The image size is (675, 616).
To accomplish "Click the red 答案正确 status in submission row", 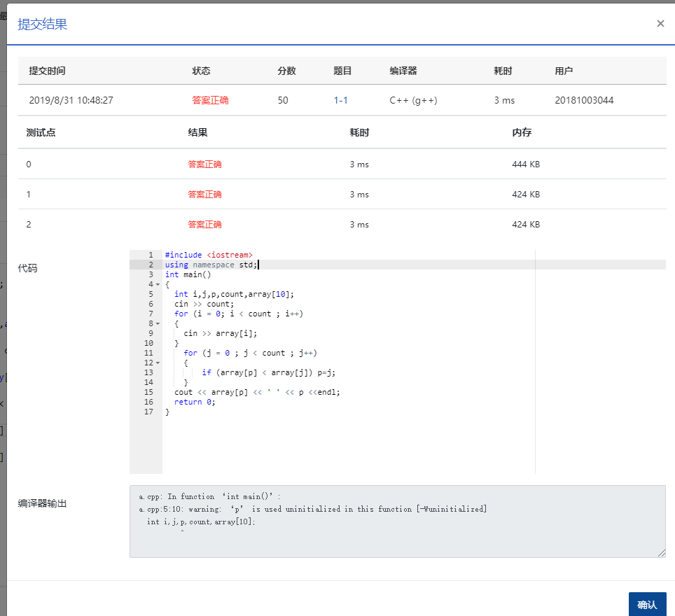I will pos(210,100).
